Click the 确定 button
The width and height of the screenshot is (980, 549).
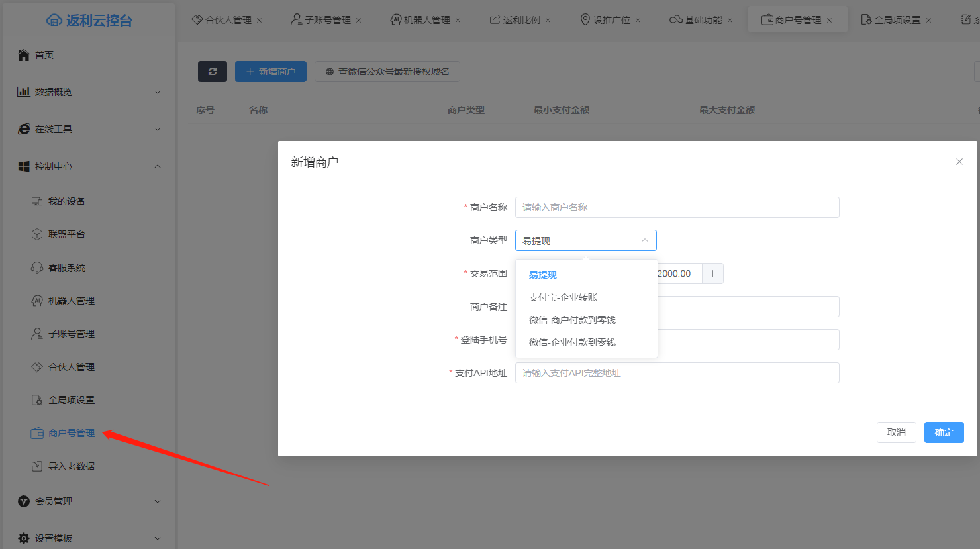944,432
